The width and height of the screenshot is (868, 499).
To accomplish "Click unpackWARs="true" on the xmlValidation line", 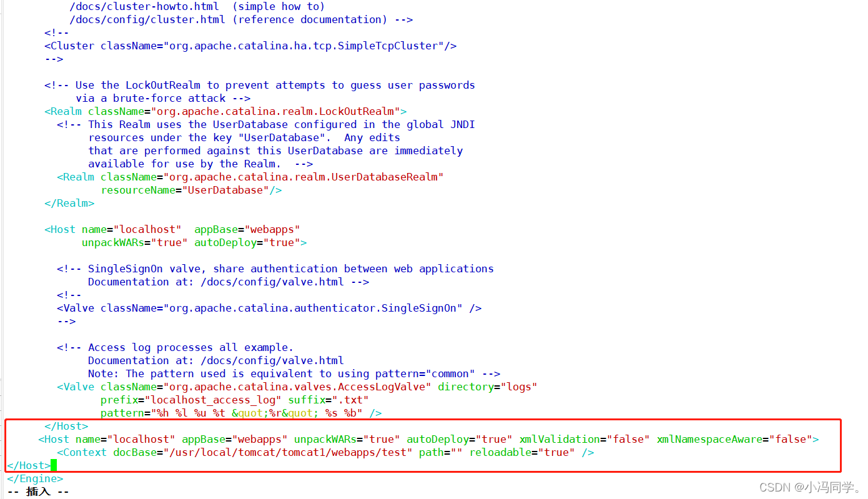I will (x=347, y=439).
